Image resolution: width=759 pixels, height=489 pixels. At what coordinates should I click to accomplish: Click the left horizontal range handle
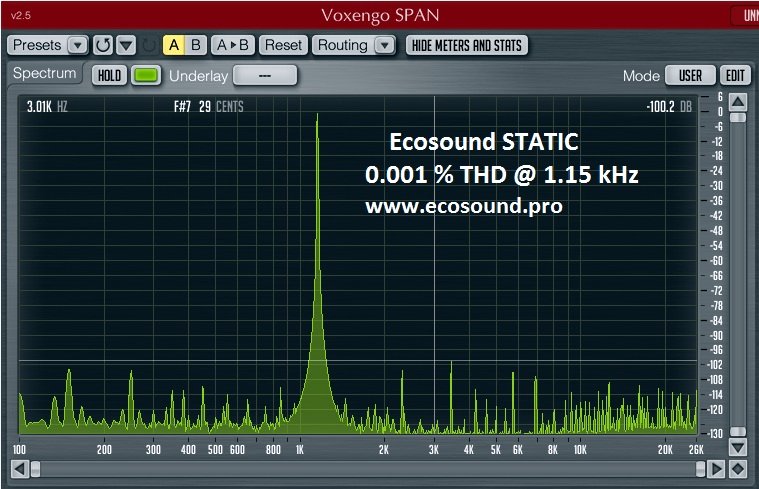(35, 469)
